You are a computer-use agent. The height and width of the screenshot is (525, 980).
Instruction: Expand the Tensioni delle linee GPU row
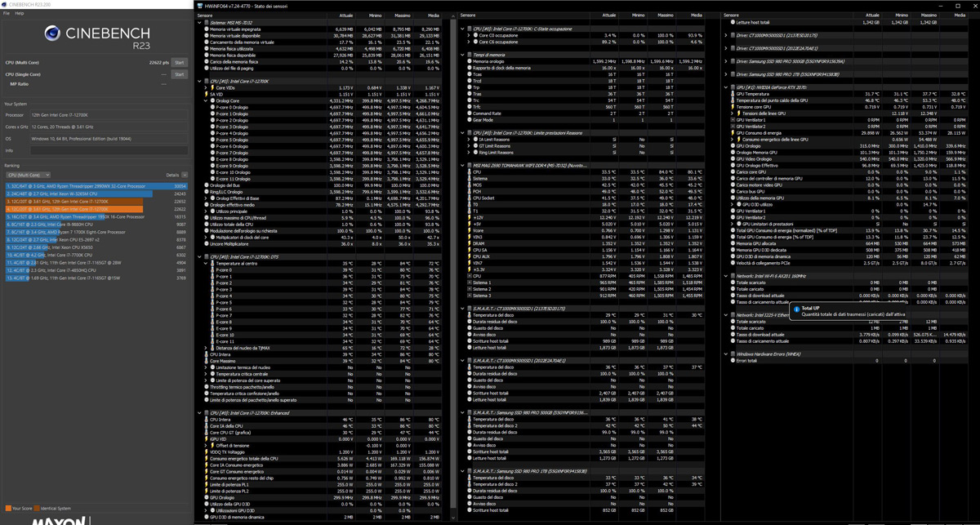click(733, 113)
